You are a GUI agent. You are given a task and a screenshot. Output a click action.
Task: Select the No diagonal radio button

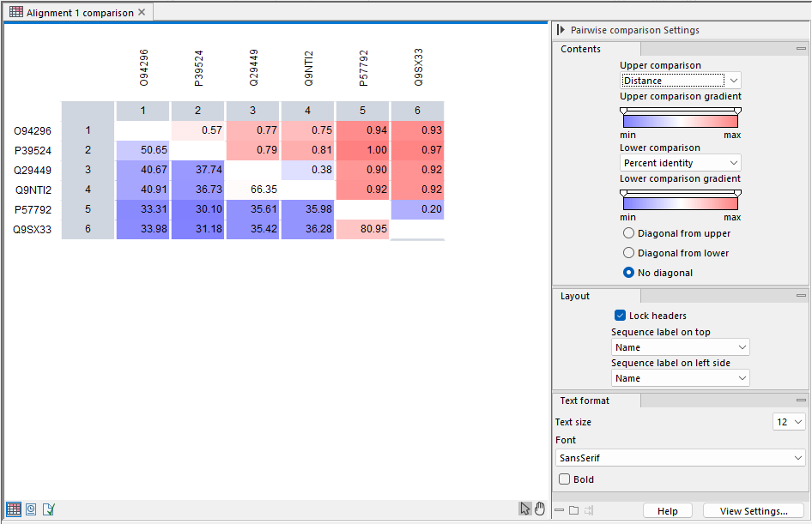pos(628,272)
